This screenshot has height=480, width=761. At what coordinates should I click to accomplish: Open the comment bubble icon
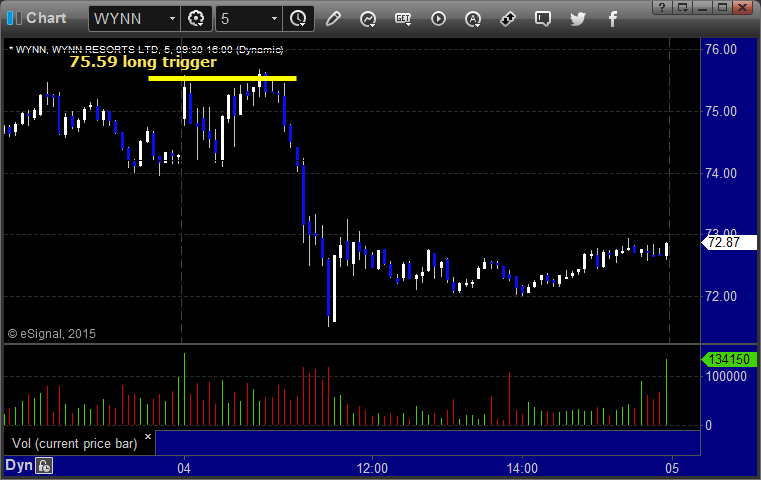coord(543,19)
